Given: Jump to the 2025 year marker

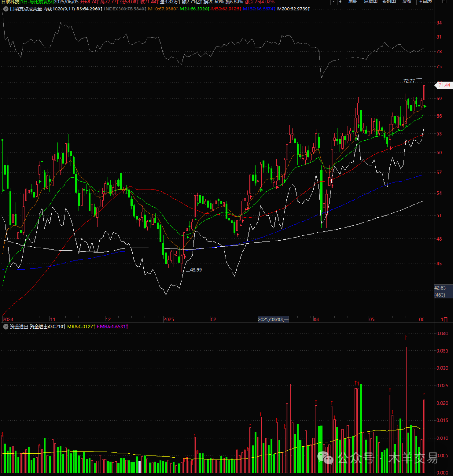Looking at the screenshot, I should pos(169,319).
